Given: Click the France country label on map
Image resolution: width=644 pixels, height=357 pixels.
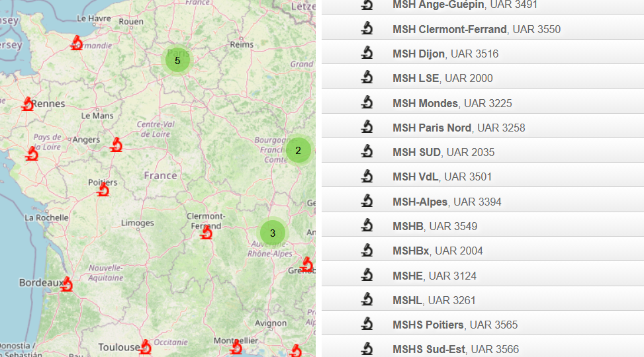Looking at the screenshot, I should tap(161, 176).
